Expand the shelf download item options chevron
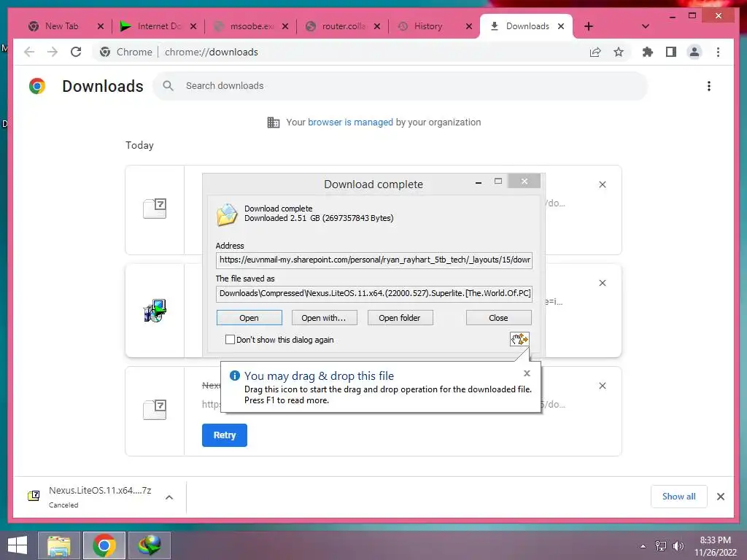Viewport: 747px width, 560px height. (169, 497)
